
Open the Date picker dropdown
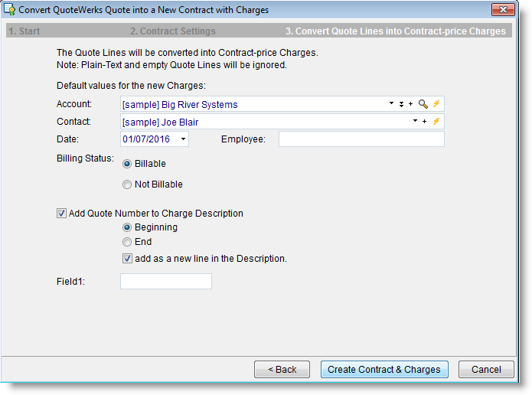click(183, 139)
